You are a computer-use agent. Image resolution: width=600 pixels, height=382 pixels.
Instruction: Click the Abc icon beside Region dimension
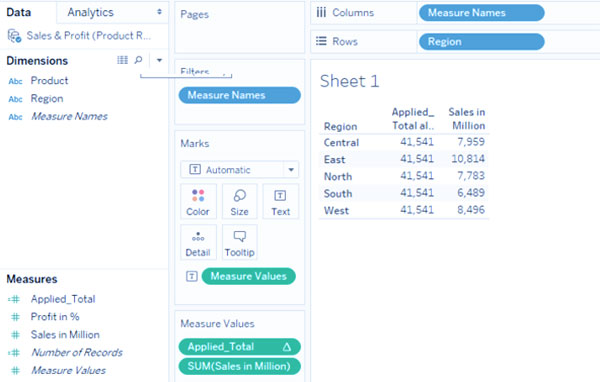tap(15, 99)
